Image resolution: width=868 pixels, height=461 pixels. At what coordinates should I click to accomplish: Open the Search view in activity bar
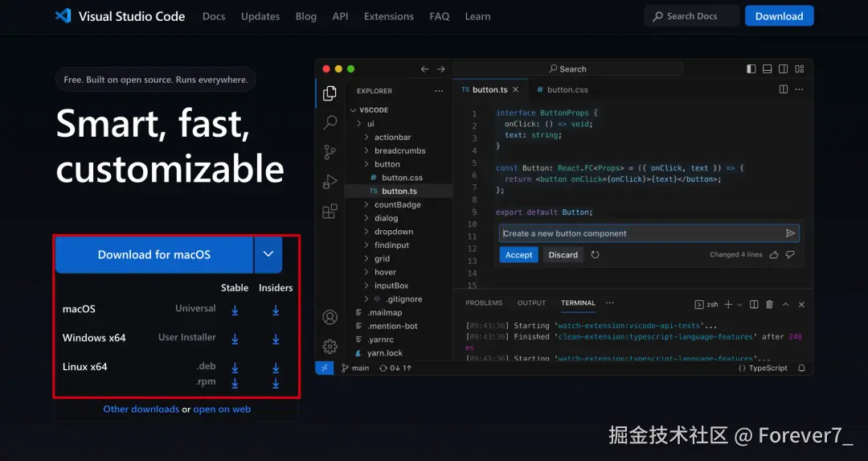click(330, 122)
